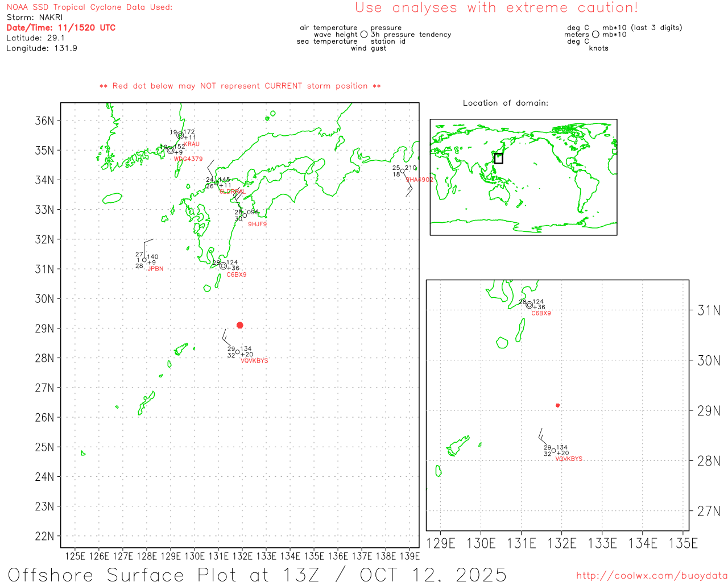728x582 pixels.
Task: Click pressure value 210 near 9HA4902 station
Action: click(411, 168)
